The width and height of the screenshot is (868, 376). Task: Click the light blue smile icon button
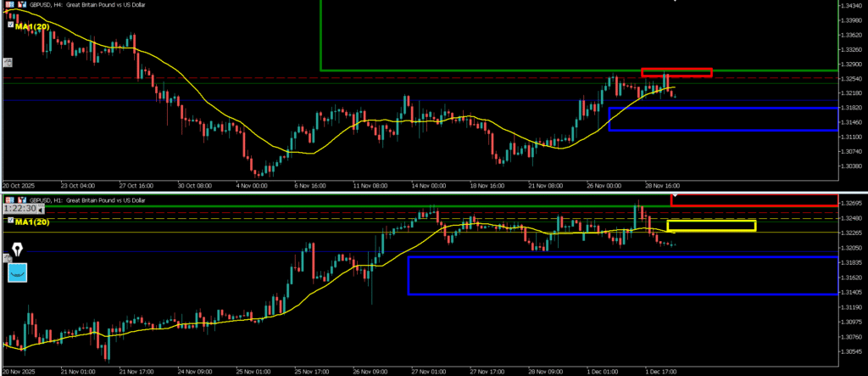(x=17, y=272)
